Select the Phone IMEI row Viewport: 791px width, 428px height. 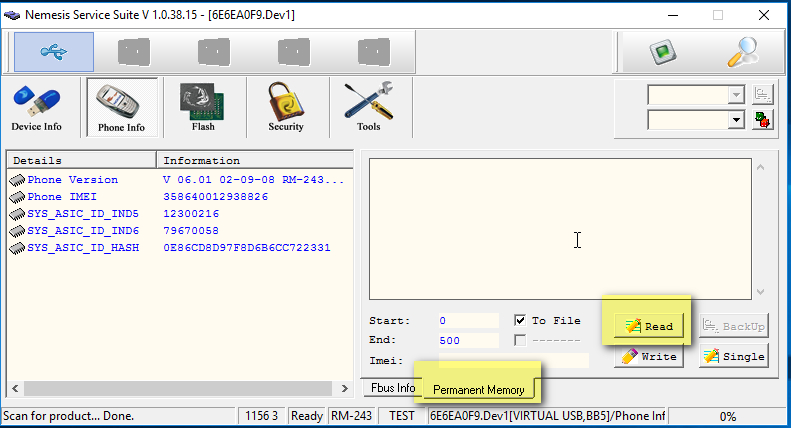click(x=180, y=197)
